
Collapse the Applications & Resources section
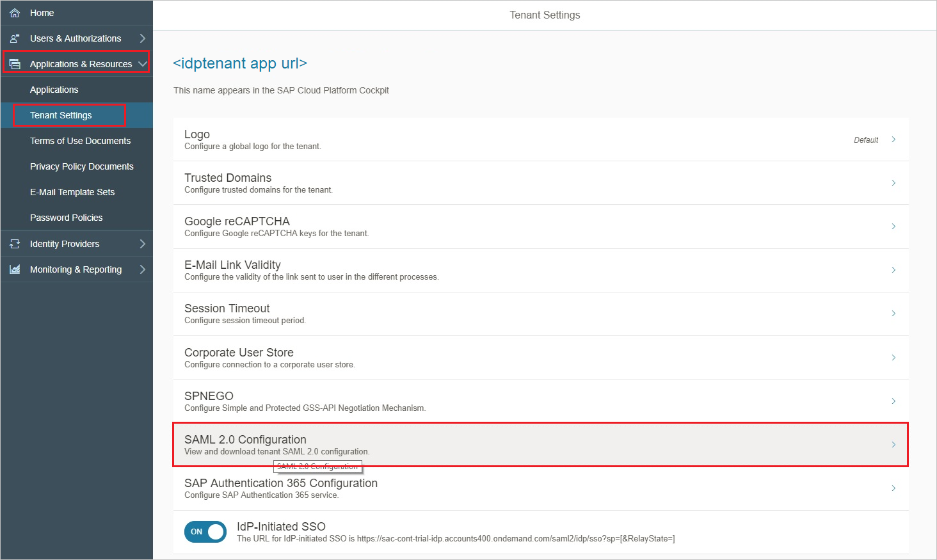[x=142, y=63]
